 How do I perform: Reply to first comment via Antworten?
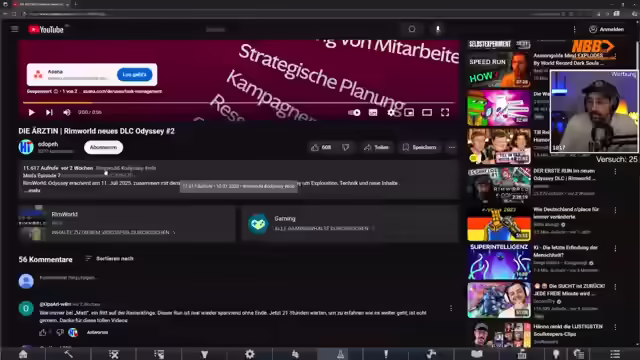[x=98, y=332]
